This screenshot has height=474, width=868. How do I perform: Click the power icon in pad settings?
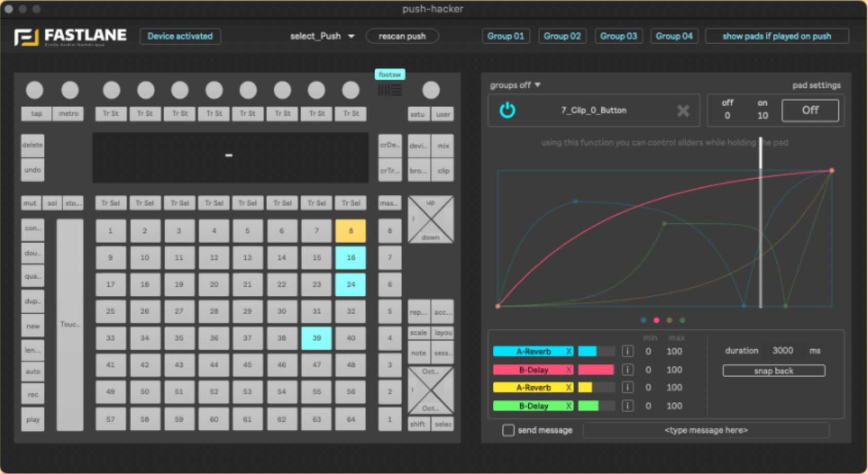[x=507, y=110]
